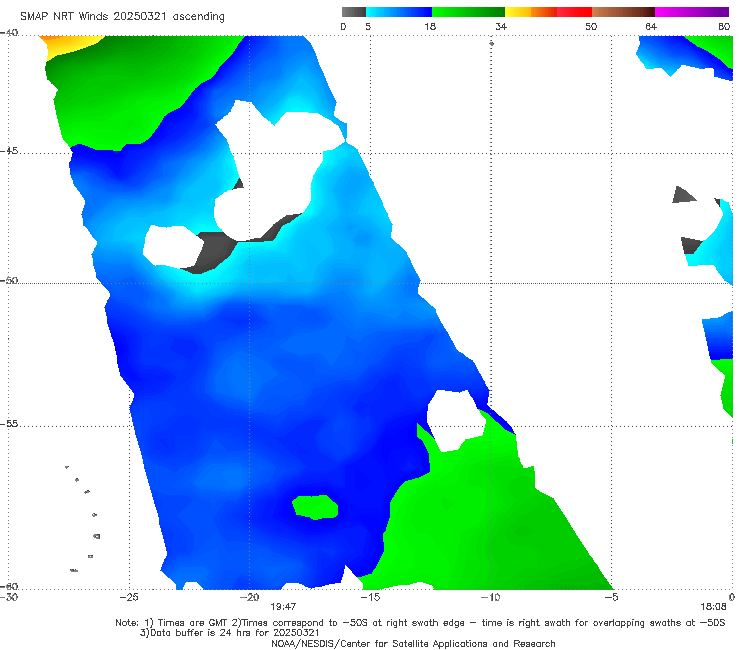Click the yellow-orange segment of the color bar
This screenshot has width=740, height=650.
tap(530, 12)
